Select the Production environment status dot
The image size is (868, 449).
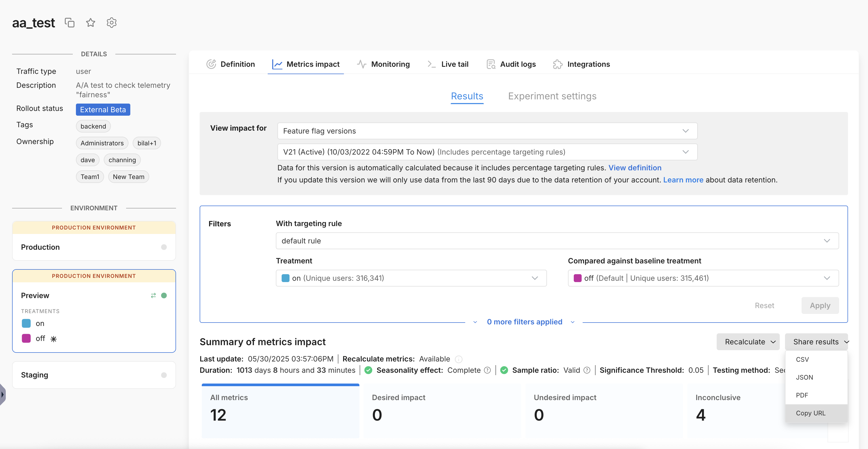tap(164, 247)
